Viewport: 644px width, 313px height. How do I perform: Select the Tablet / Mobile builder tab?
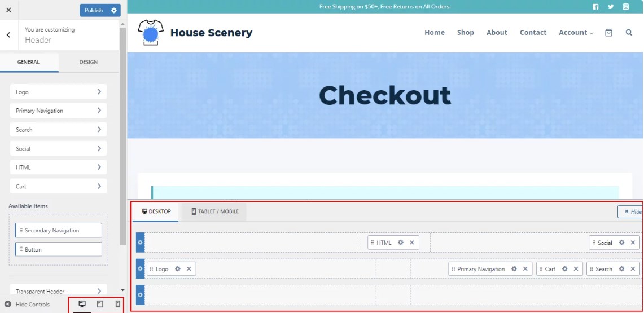215,211
